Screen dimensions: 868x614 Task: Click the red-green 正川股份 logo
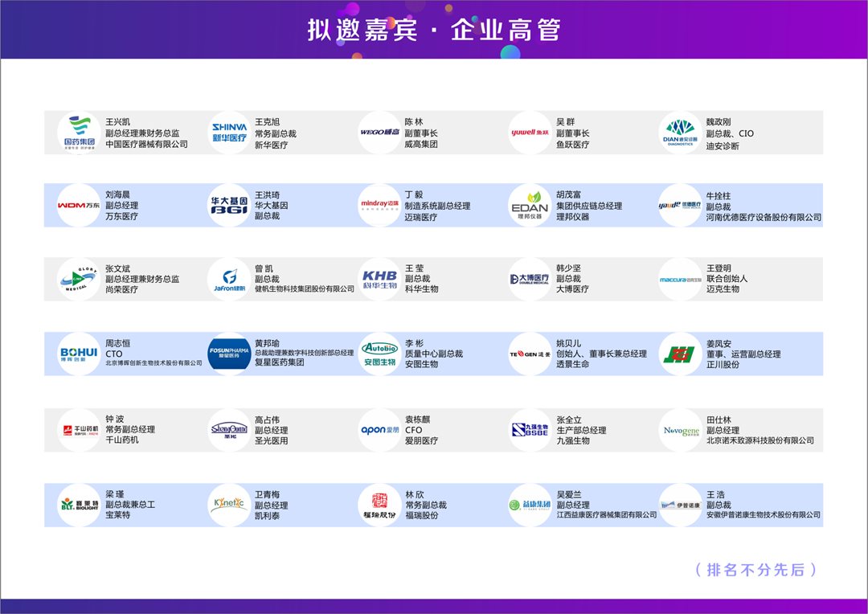pyautogui.click(x=681, y=354)
